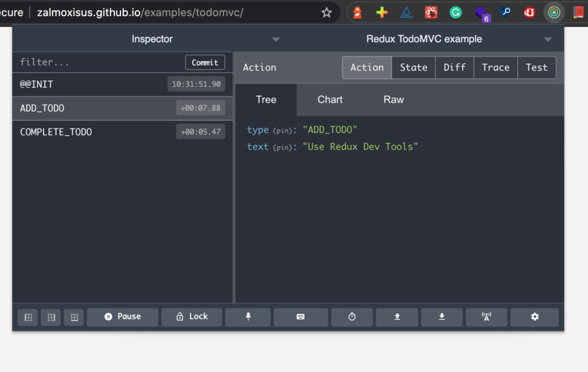This screenshot has height=372, width=588.
Task: Click the Redux DevTools extension icon
Action: click(554, 13)
